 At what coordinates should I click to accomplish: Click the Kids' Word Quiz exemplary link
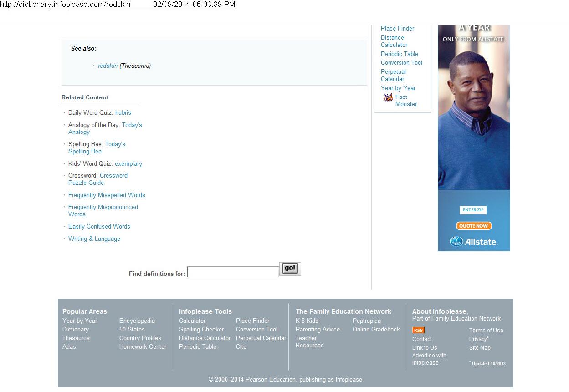click(128, 164)
